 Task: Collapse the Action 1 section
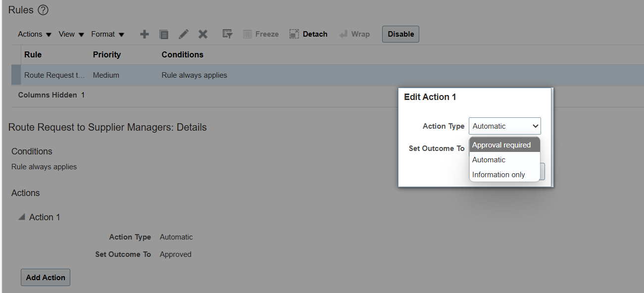click(22, 217)
